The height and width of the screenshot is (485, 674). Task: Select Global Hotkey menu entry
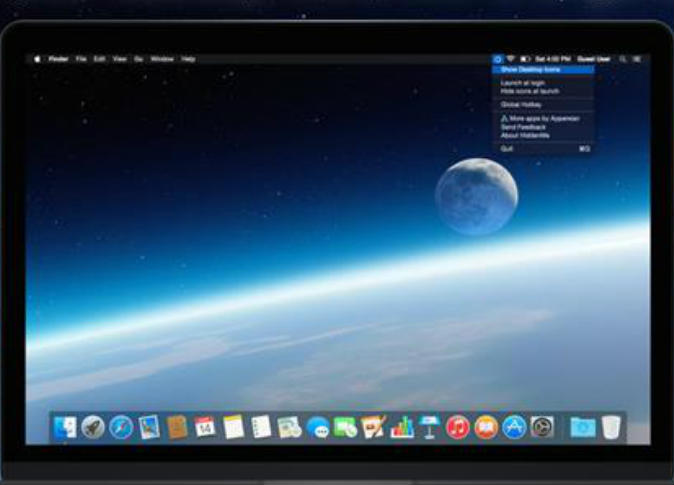pos(519,104)
